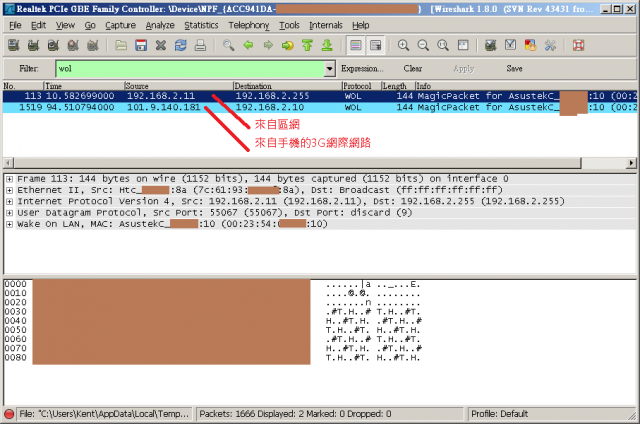Click packet list horizontal scrollbar left arrow
This screenshot has width=640, height=424.
(x=8, y=163)
